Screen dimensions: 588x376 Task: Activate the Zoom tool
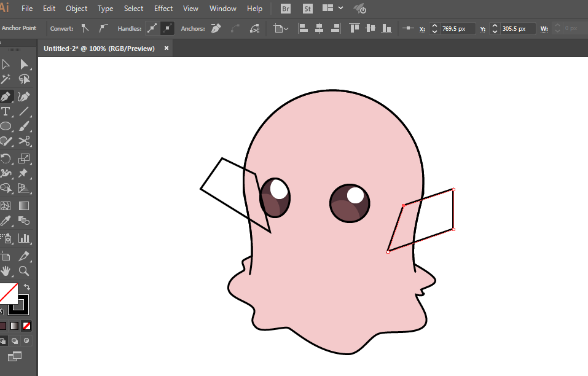point(24,271)
